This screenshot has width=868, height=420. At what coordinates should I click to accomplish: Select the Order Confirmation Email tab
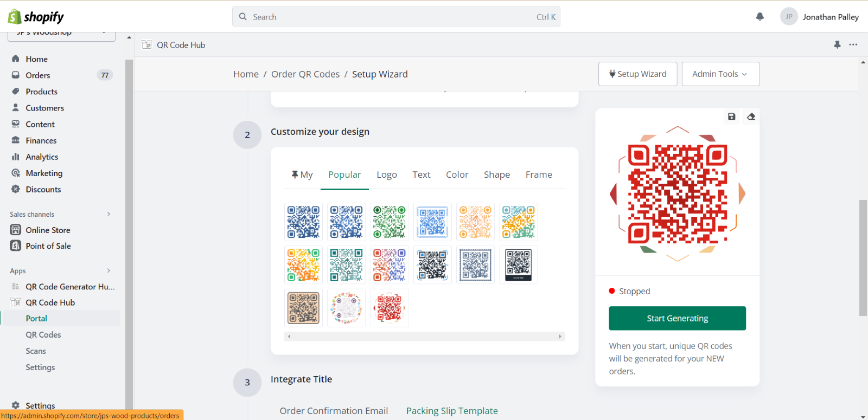334,411
